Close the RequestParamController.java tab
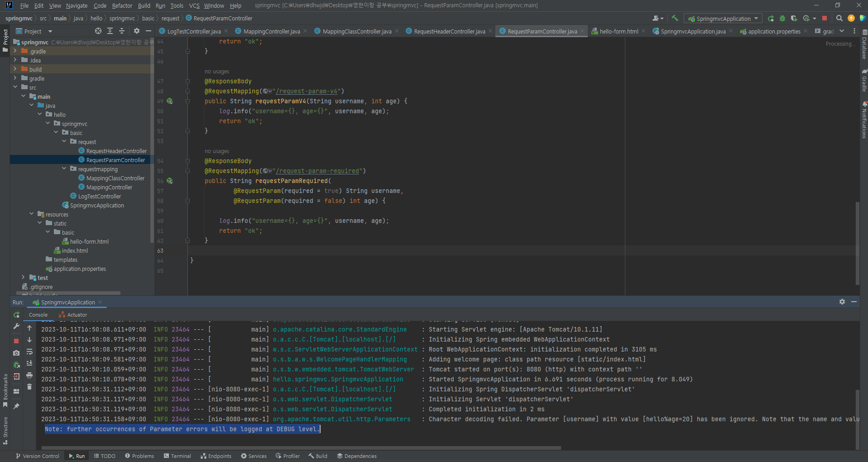Image resolution: width=868 pixels, height=462 pixels. [x=582, y=31]
